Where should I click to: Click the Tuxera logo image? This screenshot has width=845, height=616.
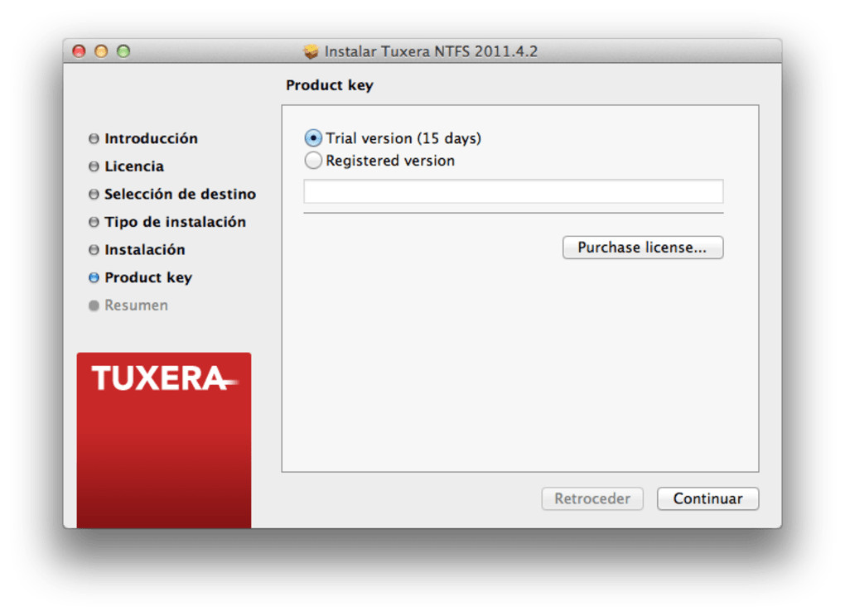pos(164,440)
